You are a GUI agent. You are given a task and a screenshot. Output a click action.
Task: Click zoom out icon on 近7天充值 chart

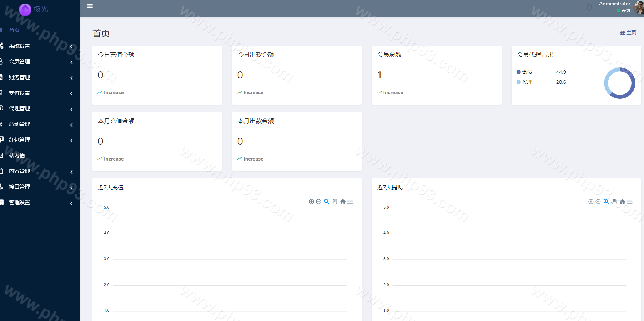click(x=318, y=202)
